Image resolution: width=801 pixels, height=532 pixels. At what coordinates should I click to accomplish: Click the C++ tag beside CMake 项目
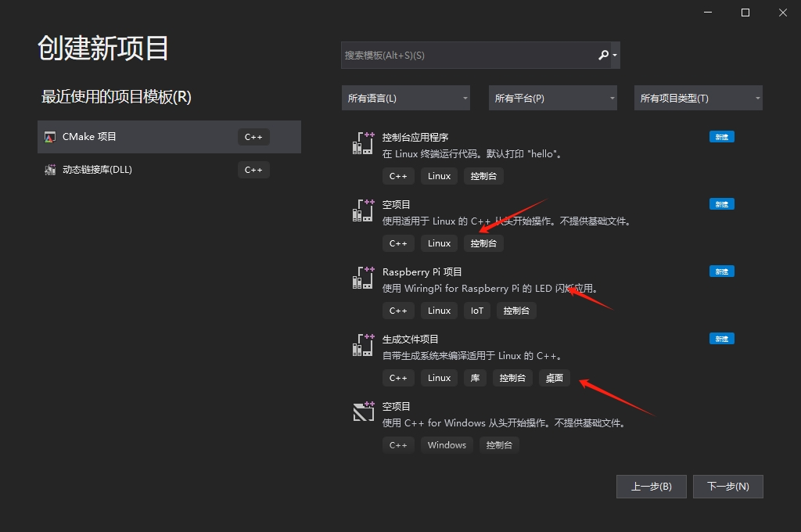[x=253, y=137]
